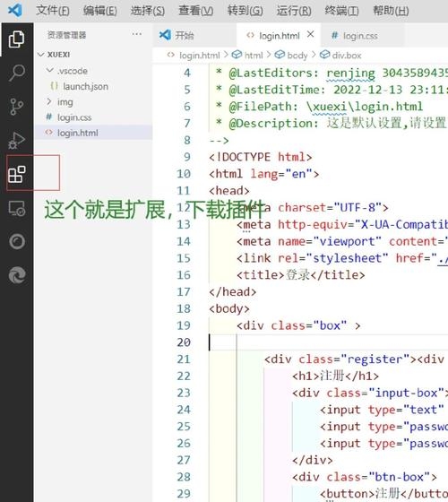Viewport: 448px width, 502px height.
Task: Click the 资源管理器 panel title
Action: tap(66, 35)
